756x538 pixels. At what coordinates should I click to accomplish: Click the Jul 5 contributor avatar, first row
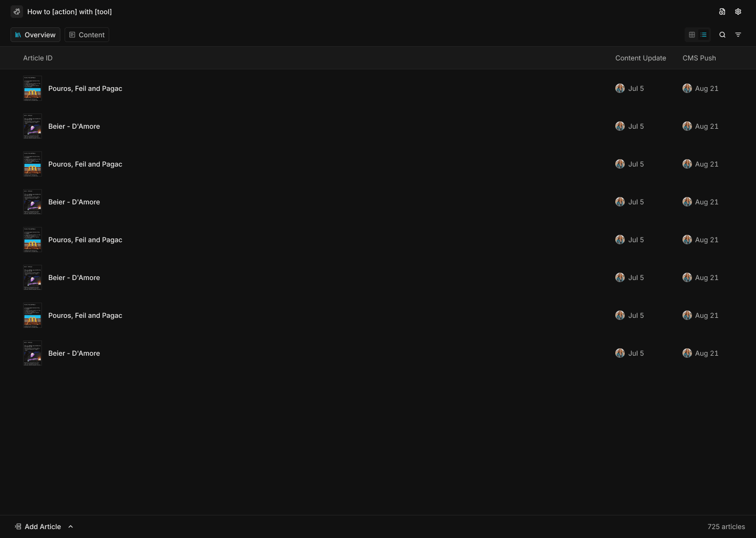620,88
